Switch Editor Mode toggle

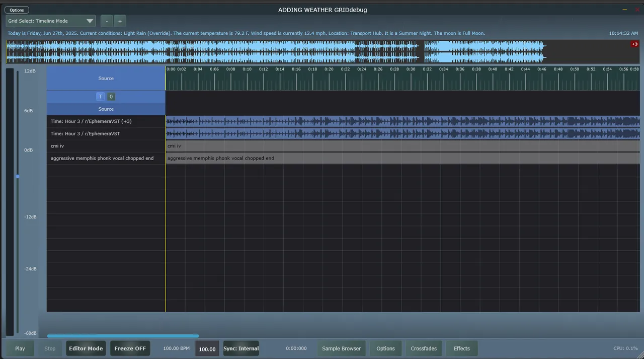(86, 348)
